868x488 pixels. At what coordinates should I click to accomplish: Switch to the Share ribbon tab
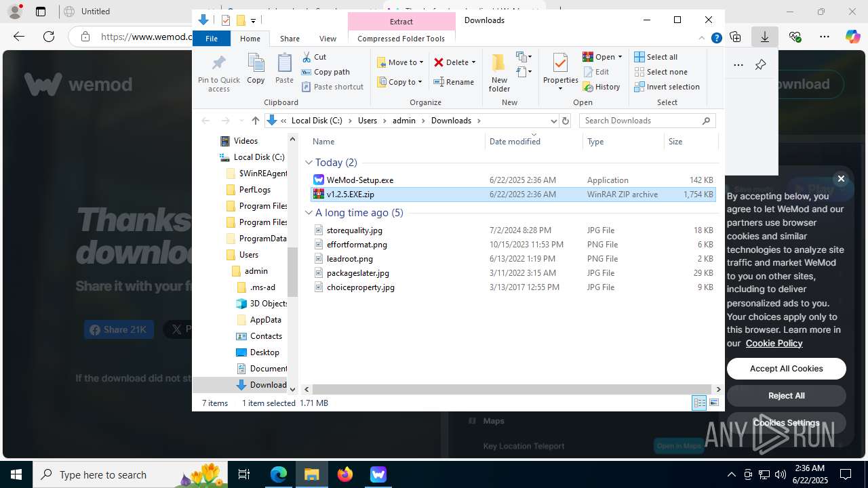pyautogui.click(x=290, y=39)
